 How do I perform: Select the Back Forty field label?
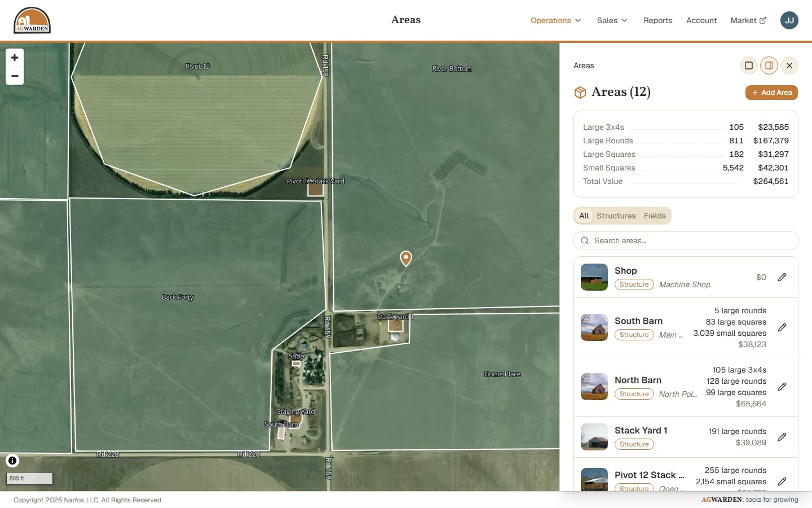[x=178, y=297]
